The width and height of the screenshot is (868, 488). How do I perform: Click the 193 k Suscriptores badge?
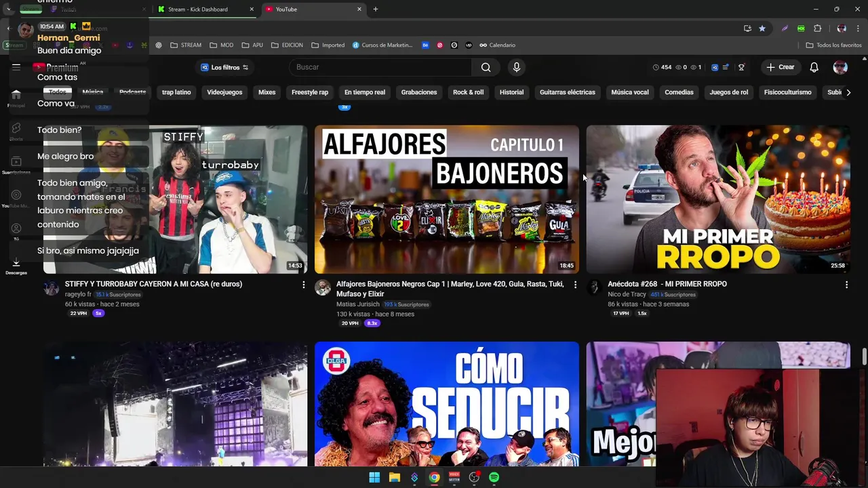pos(406,304)
